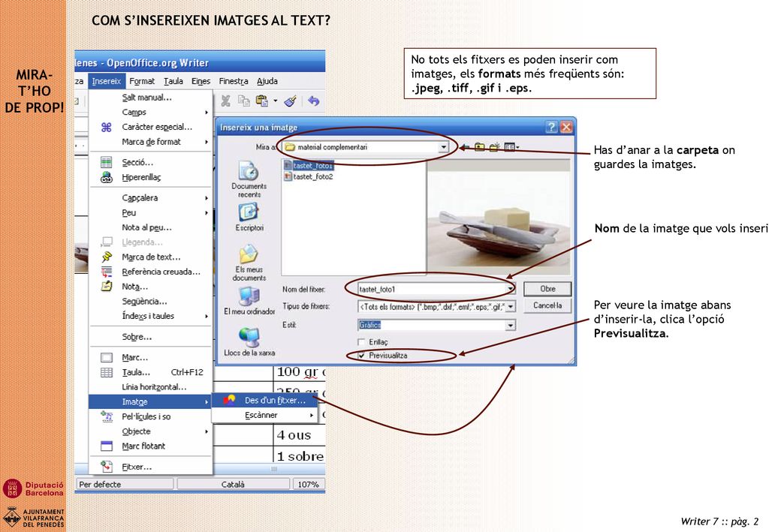This screenshot has height=532, width=769.
Task: Go to Documents recents in dialog sidebar
Action: (x=249, y=179)
